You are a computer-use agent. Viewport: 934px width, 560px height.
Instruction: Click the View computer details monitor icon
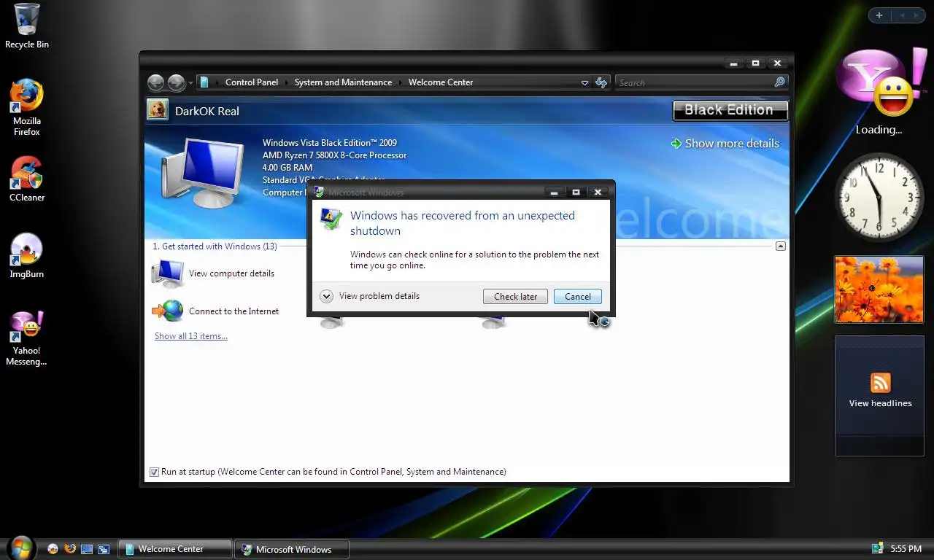click(x=168, y=273)
